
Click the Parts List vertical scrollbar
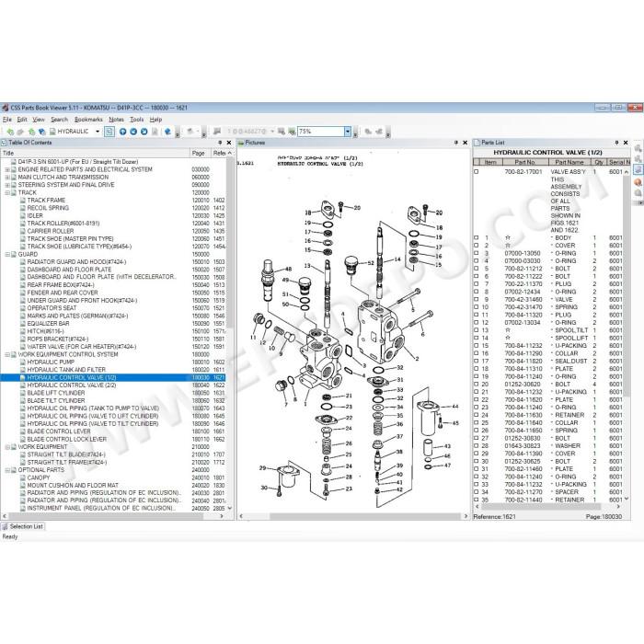(x=627, y=333)
